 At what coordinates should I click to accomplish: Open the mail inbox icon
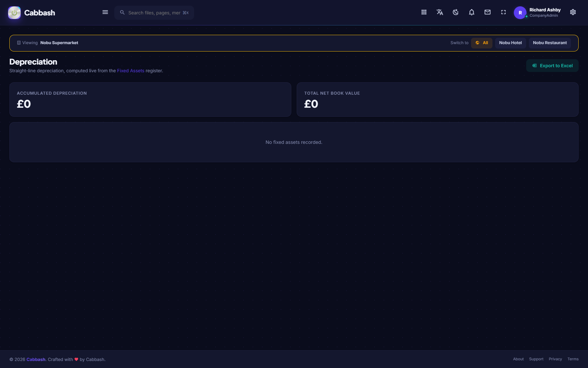click(487, 12)
